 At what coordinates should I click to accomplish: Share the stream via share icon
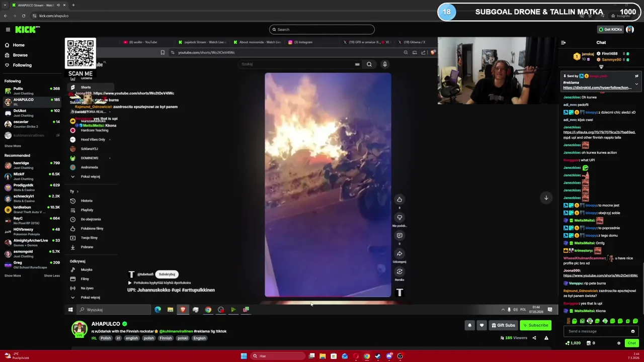(x=534, y=338)
